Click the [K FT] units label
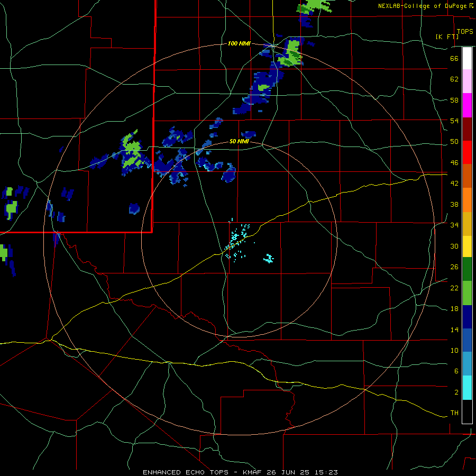This screenshot has height=476, width=476. (x=447, y=36)
